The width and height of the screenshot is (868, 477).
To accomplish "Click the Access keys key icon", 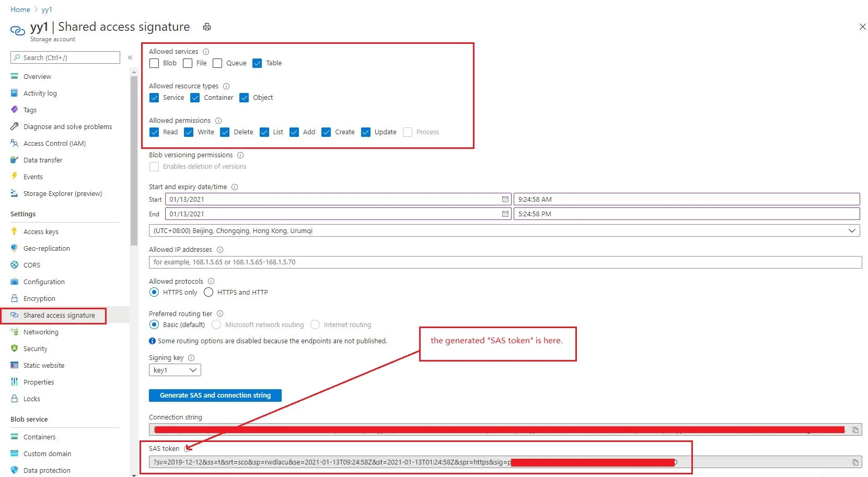I will [15, 231].
